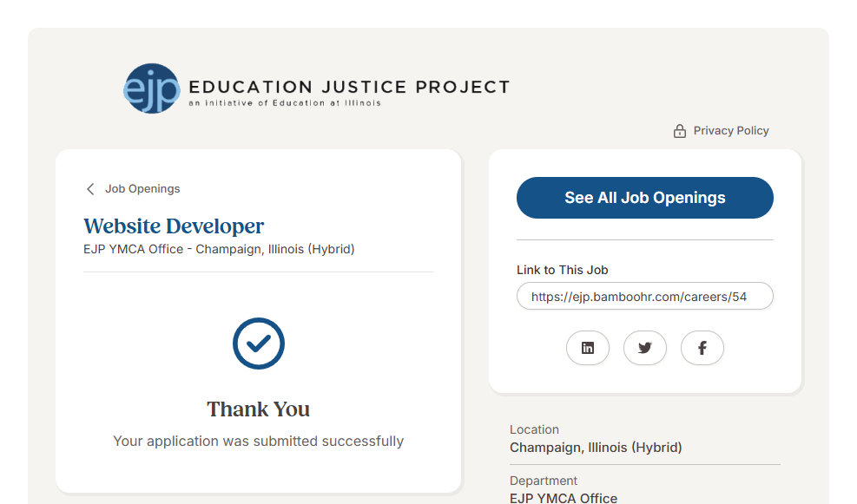Click the submission success checkmark icon

[259, 344]
